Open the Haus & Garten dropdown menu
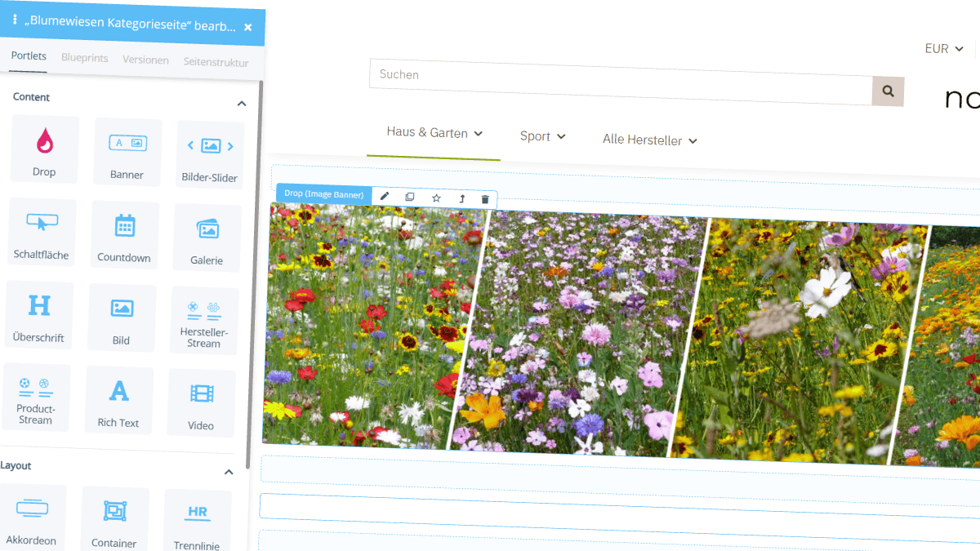This screenshot has height=551, width=980. pos(434,133)
